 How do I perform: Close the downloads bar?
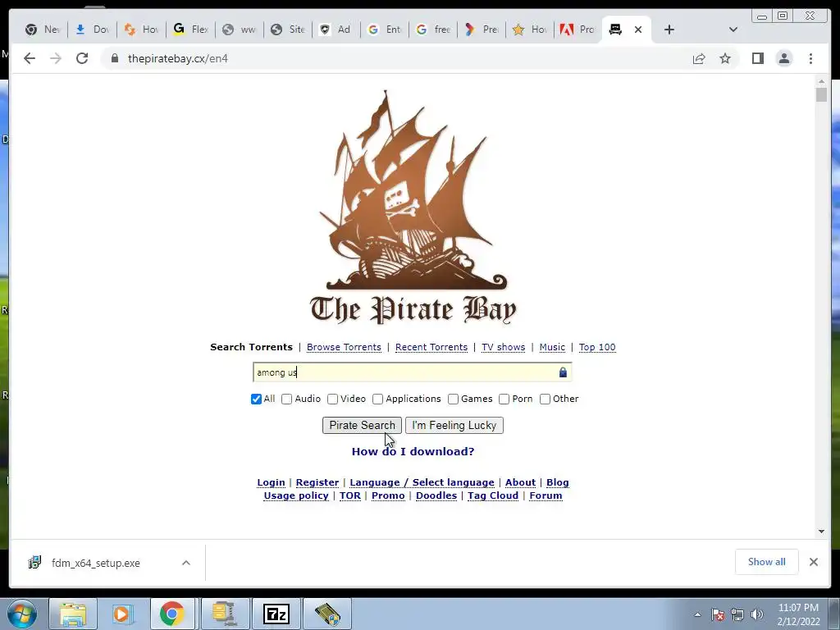click(813, 562)
